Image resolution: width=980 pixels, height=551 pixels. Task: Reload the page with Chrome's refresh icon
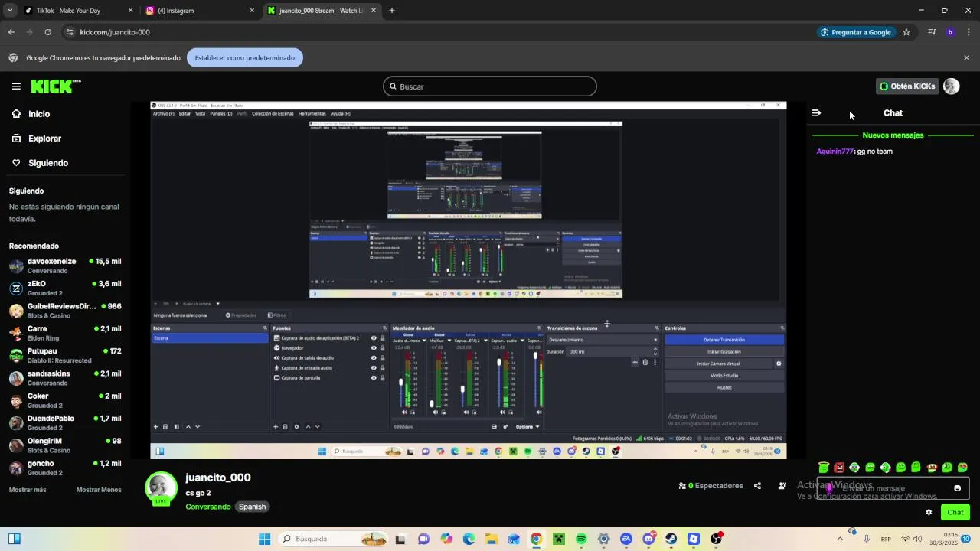(47, 32)
